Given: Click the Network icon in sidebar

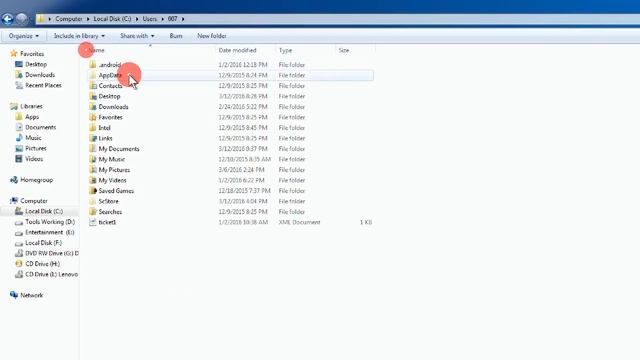Looking at the screenshot, I should pos(14,295).
